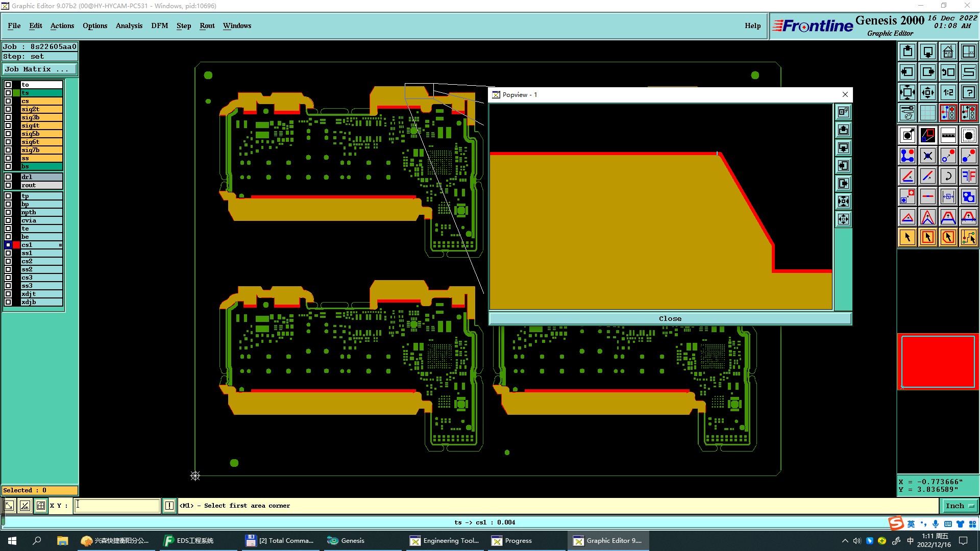Viewport: 980px width, 551px height.
Task: Click the arrow pointer select tool
Action: (908, 237)
